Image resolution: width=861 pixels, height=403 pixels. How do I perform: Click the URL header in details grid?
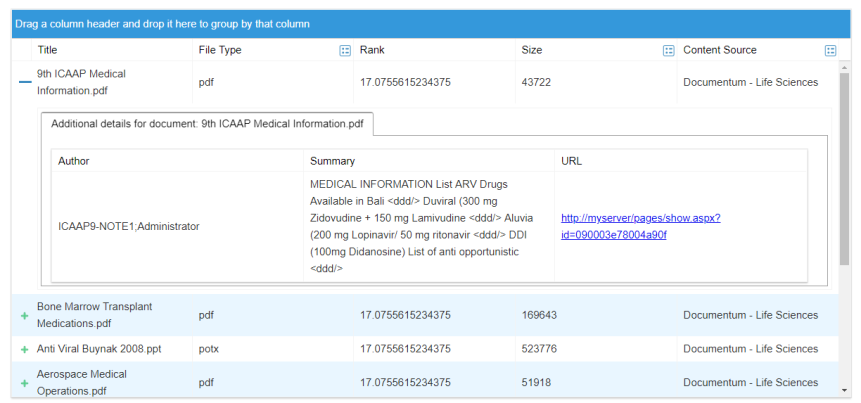pos(572,161)
